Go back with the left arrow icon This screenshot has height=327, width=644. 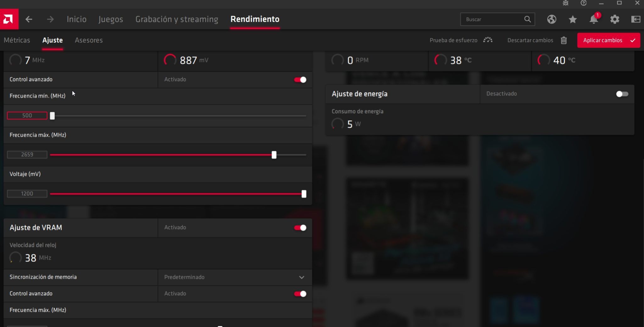[29, 19]
